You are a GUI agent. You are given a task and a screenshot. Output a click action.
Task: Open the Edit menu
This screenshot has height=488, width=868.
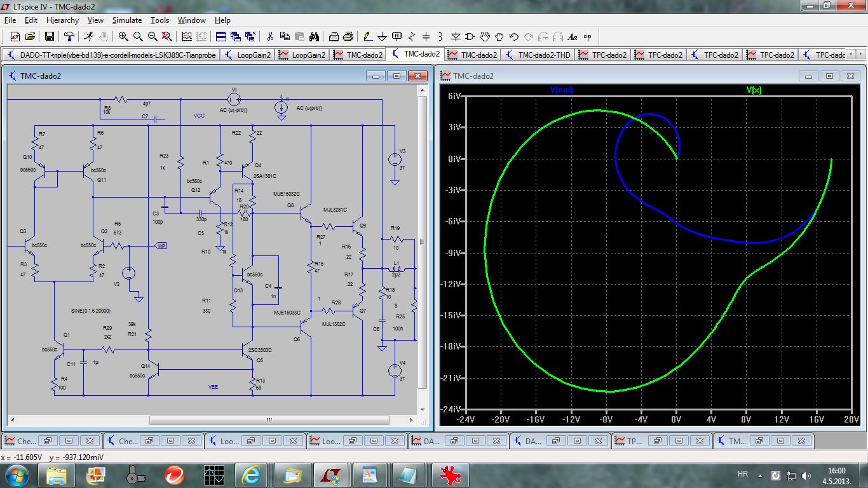31,20
